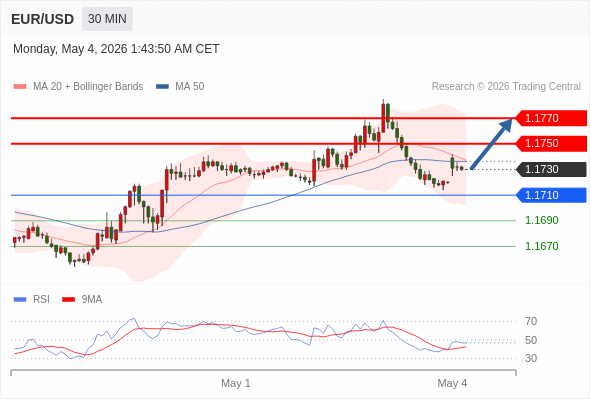Select the 1.1750 red resistance label
Image resolution: width=590 pixels, height=400 pixels.
(x=551, y=143)
